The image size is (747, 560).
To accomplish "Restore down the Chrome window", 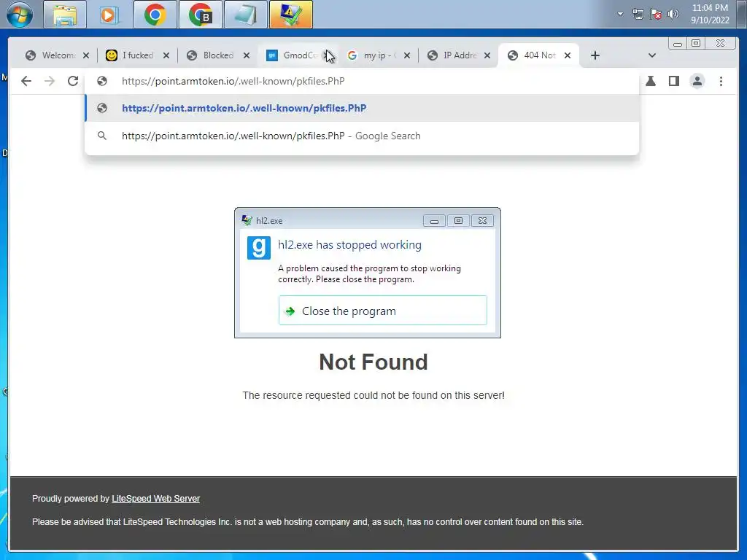I will (696, 43).
